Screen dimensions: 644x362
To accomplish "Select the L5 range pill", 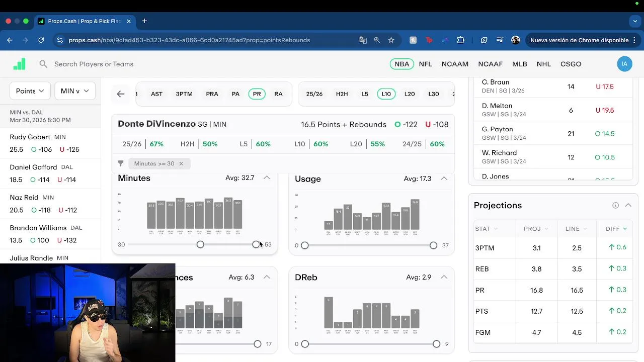I will click(365, 94).
